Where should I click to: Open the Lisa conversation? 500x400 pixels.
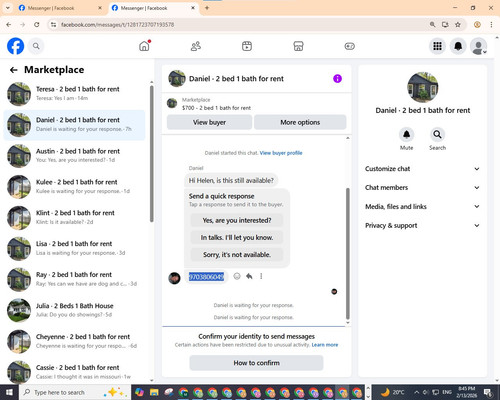point(75,248)
